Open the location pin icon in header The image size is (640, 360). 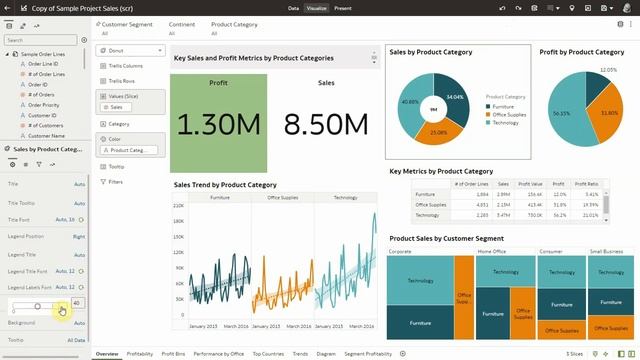[x=572, y=8]
